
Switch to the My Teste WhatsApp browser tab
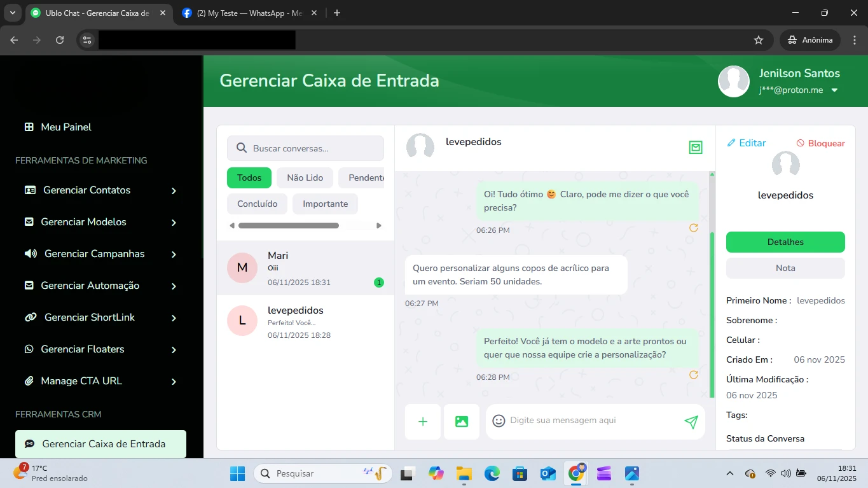point(248,13)
